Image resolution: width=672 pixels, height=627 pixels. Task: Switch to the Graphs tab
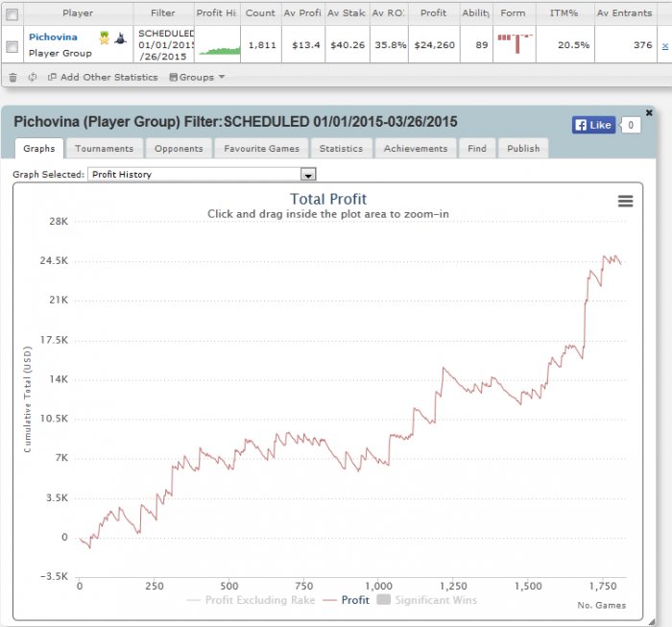pos(39,148)
